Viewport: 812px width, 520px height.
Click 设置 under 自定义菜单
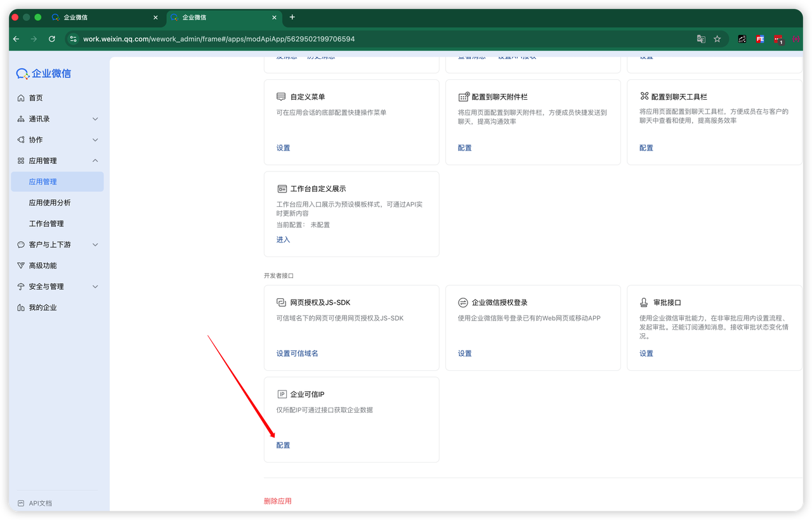pos(283,148)
